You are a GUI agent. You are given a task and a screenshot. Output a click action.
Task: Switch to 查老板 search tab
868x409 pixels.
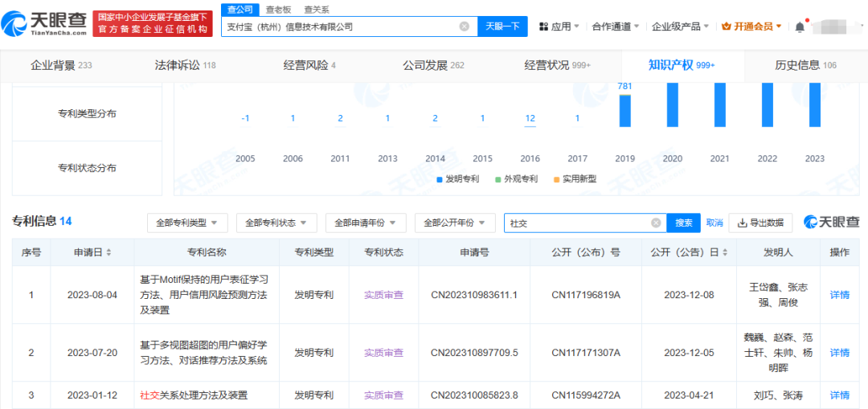click(276, 9)
